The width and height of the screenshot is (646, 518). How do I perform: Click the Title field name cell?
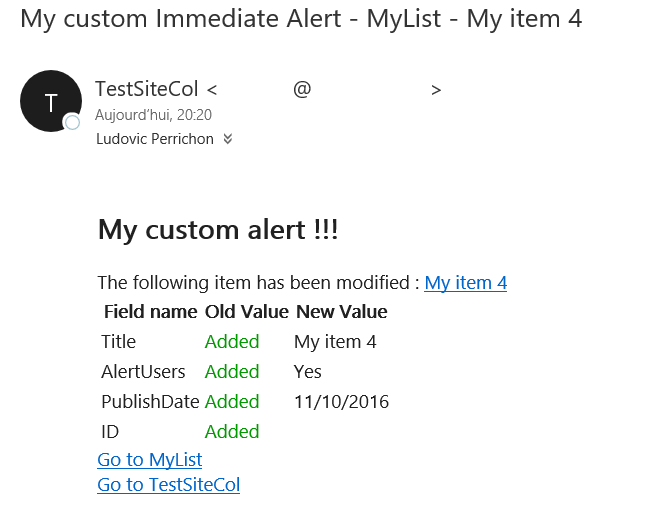tap(119, 342)
